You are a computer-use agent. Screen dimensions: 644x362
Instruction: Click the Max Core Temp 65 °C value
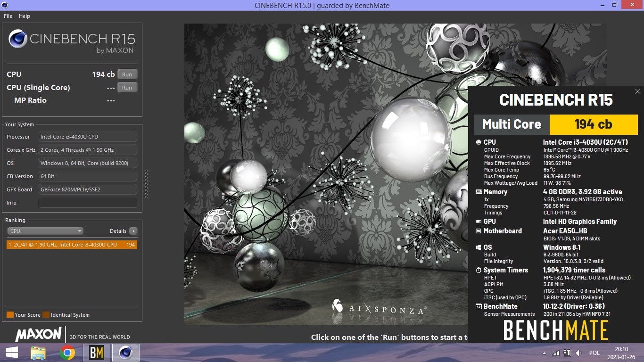pyautogui.click(x=549, y=170)
